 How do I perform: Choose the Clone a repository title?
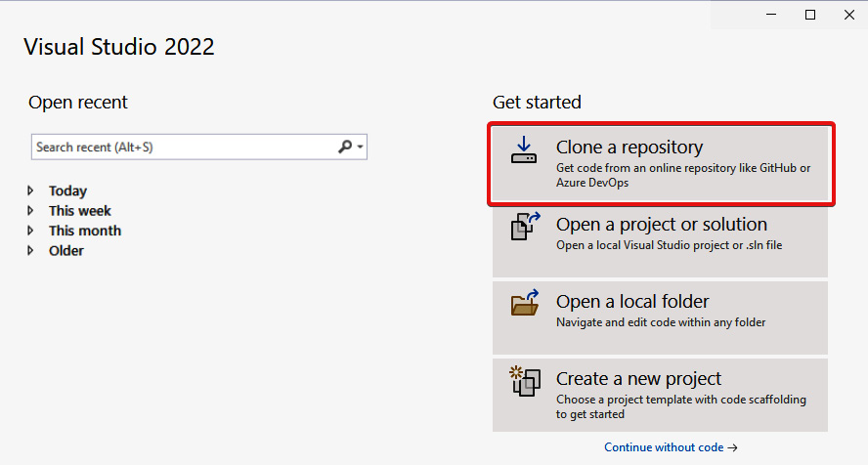629,148
